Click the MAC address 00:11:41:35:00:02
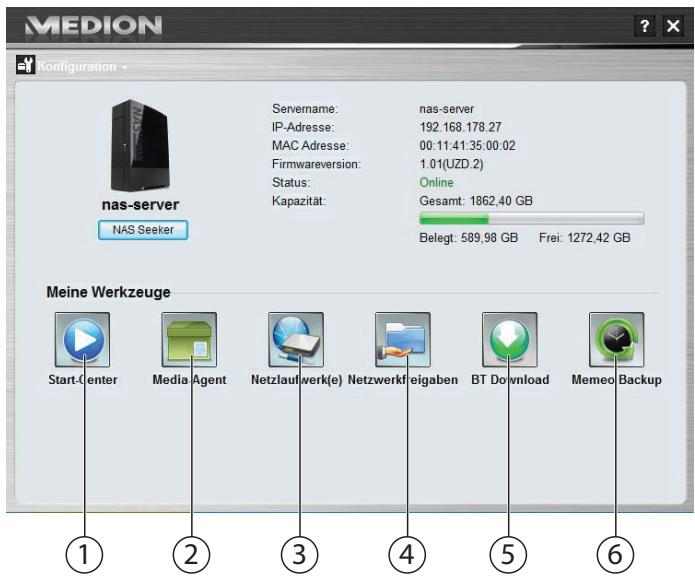 (467, 146)
